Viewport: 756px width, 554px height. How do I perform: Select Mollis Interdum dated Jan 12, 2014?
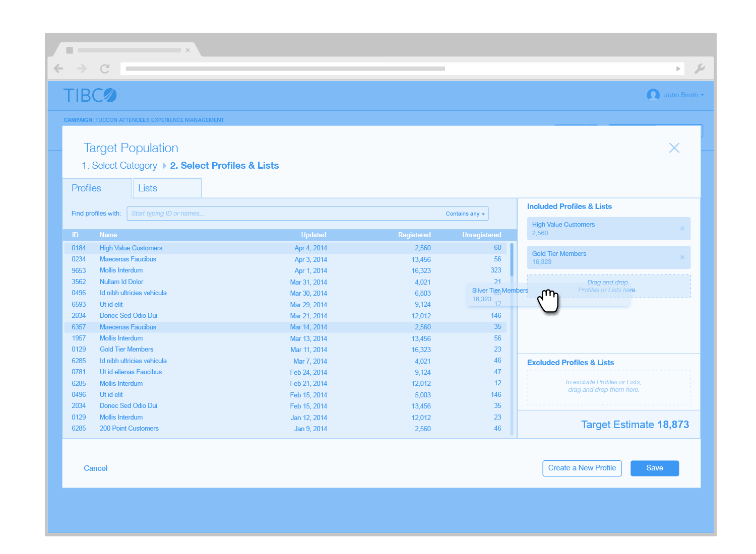(286, 418)
